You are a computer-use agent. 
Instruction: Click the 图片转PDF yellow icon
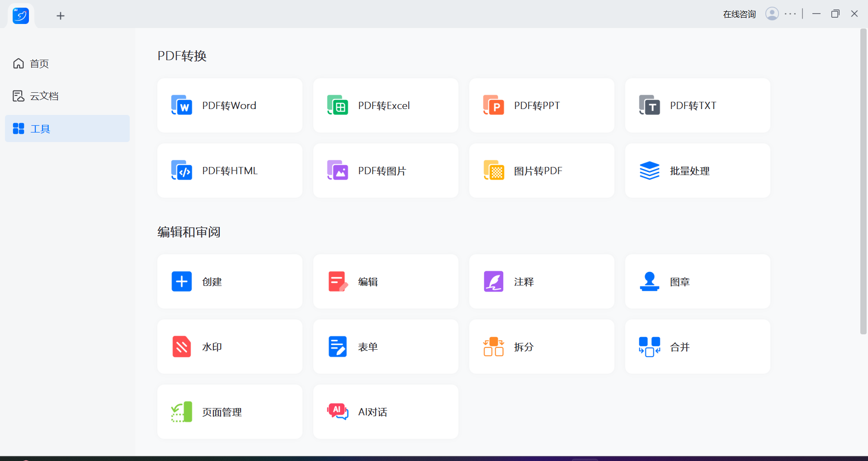click(494, 171)
